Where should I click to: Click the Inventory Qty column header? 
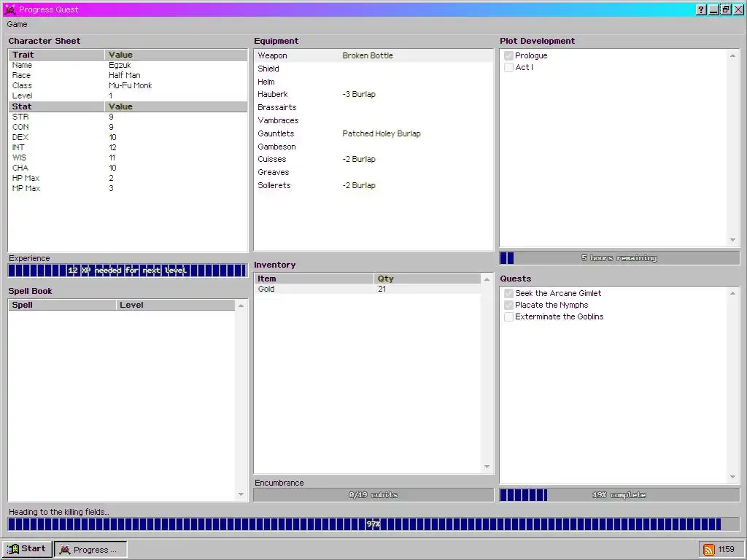point(427,279)
